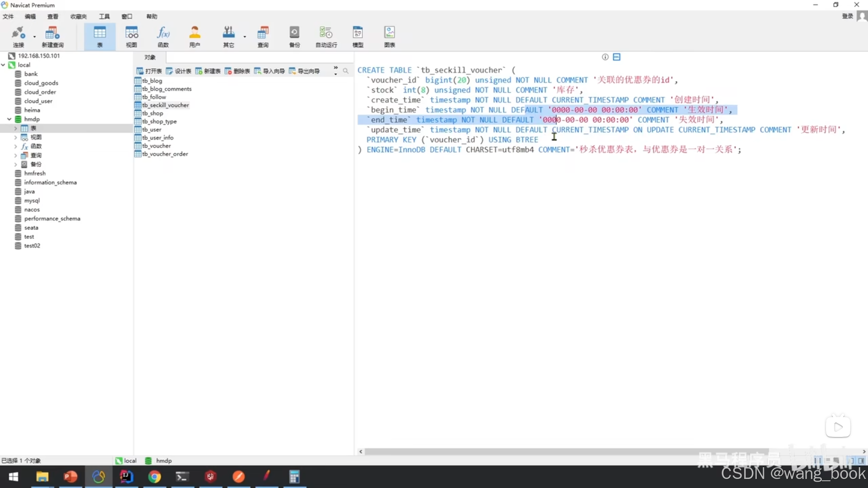Open the 其它 toolbar dropdown arrow
868x488 pixels.
pos(245,36)
